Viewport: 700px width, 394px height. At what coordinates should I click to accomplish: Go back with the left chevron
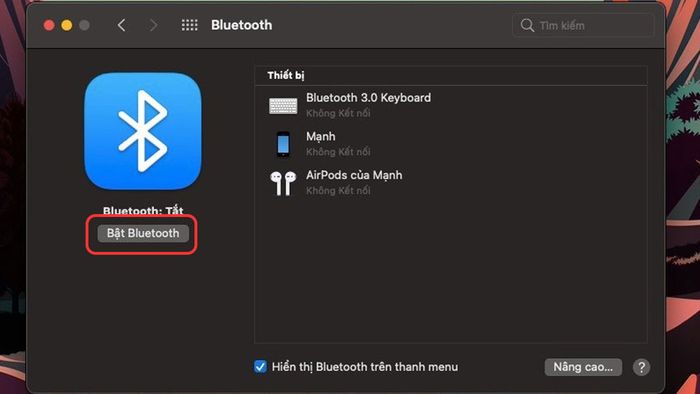pyautogui.click(x=121, y=25)
